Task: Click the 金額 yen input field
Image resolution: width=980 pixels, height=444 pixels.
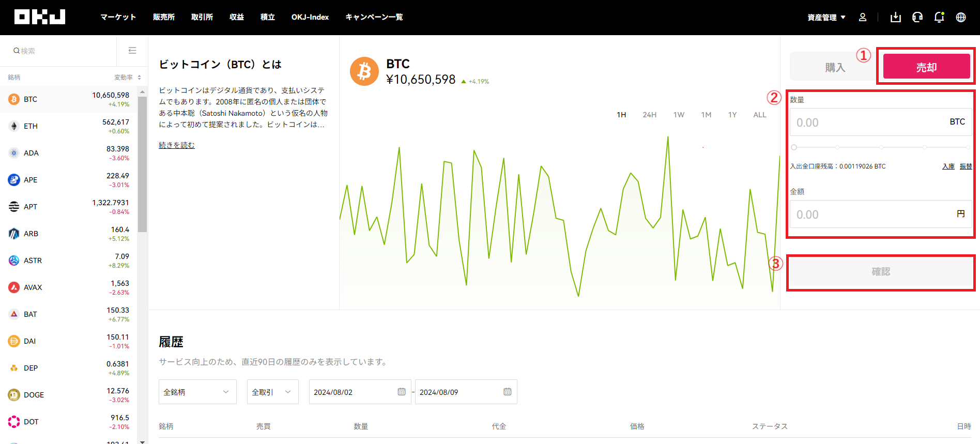Action: 881,214
